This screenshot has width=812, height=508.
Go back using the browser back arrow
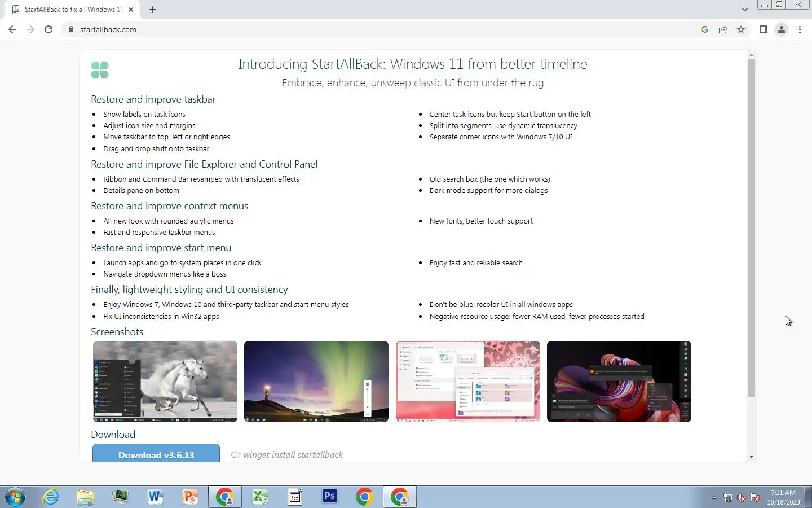[x=12, y=29]
